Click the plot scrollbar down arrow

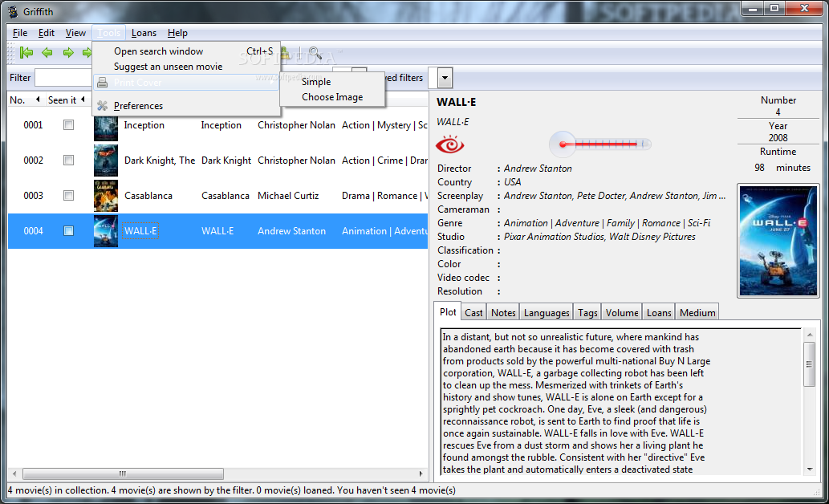(x=810, y=469)
